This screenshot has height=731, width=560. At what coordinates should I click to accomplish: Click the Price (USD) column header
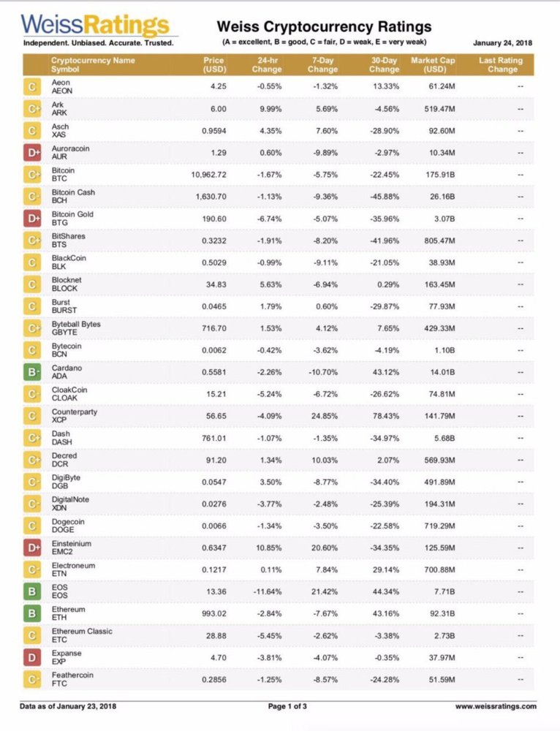coord(214,64)
